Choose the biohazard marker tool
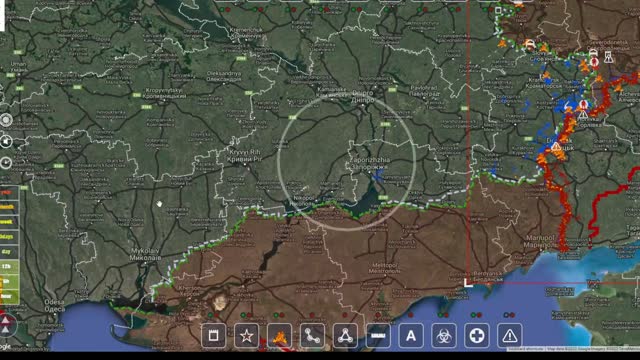This screenshot has height=360, width=640. tap(444, 336)
